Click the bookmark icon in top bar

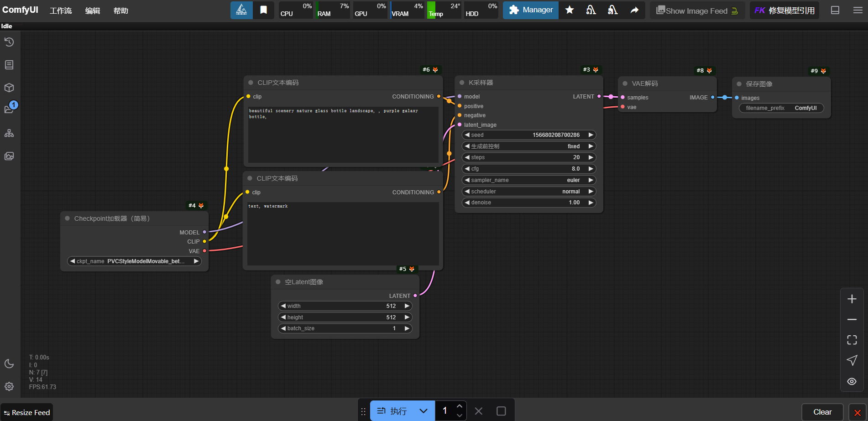[264, 10]
